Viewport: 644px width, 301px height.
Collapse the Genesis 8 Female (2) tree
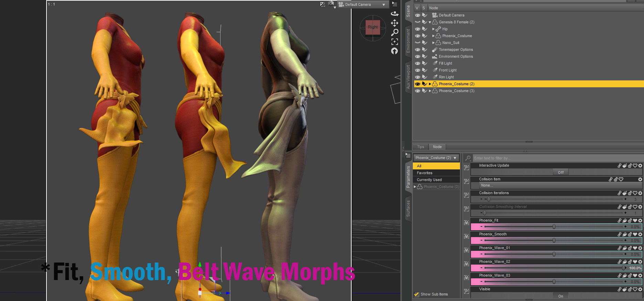(x=430, y=22)
